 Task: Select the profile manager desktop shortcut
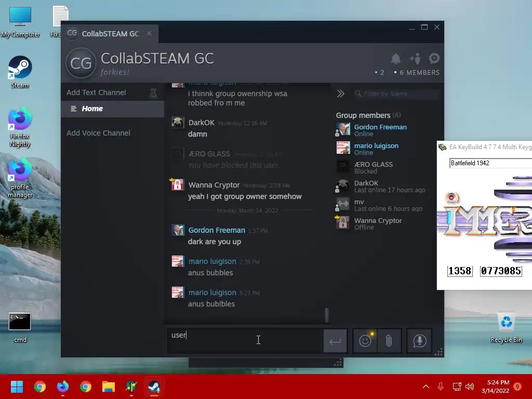click(20, 178)
